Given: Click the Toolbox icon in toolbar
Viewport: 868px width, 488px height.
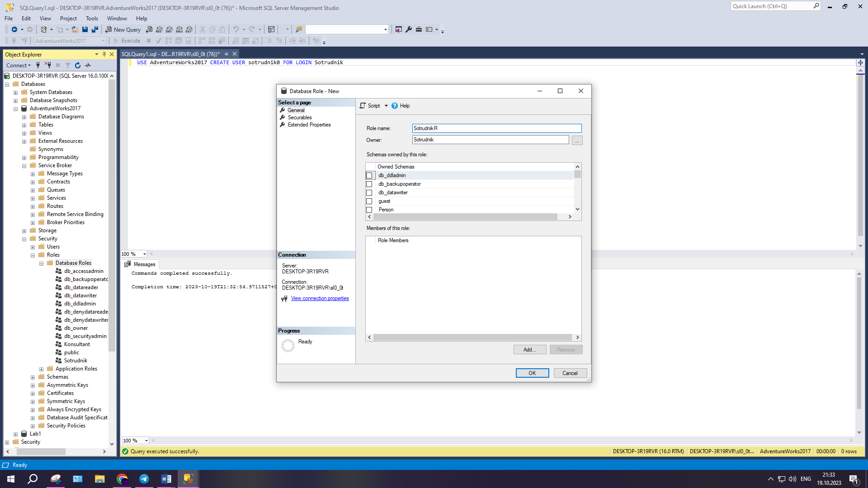Looking at the screenshot, I should tap(419, 29).
